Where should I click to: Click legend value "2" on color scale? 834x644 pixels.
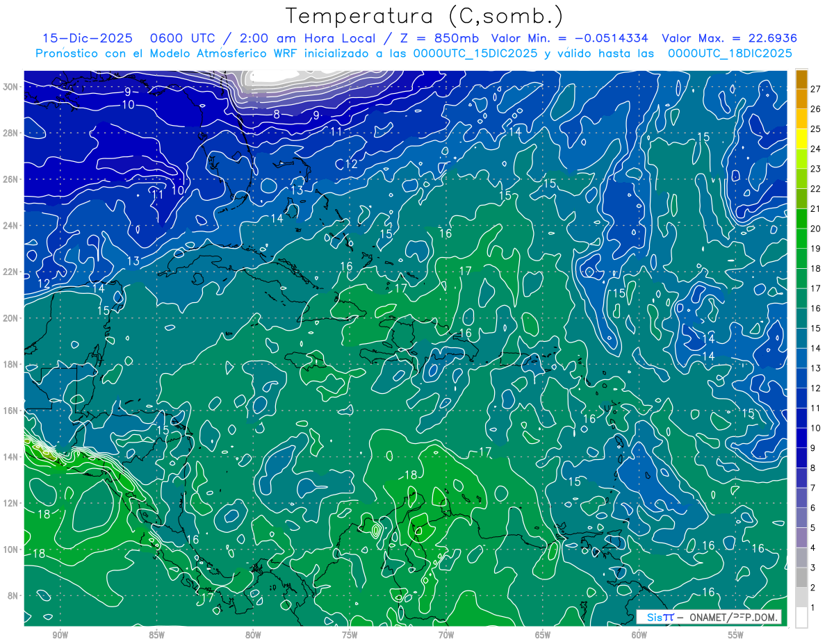coord(813,588)
